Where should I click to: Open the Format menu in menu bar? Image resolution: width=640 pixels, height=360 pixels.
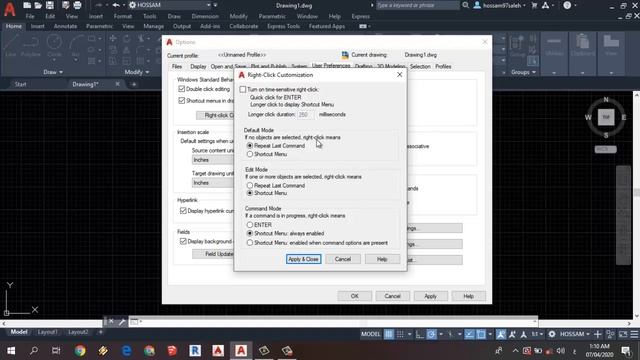pos(122,16)
